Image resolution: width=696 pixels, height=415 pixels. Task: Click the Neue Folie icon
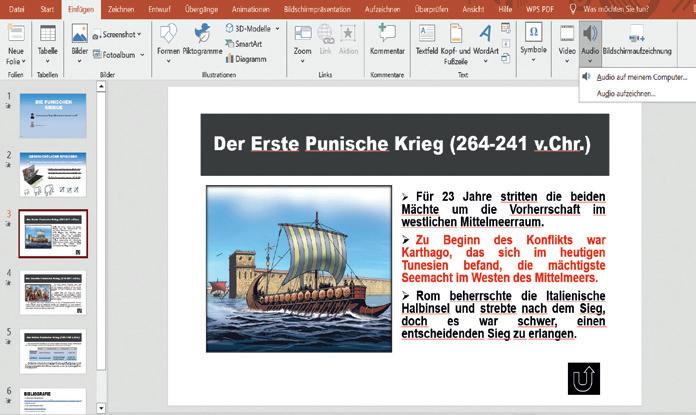pyautogui.click(x=16, y=33)
